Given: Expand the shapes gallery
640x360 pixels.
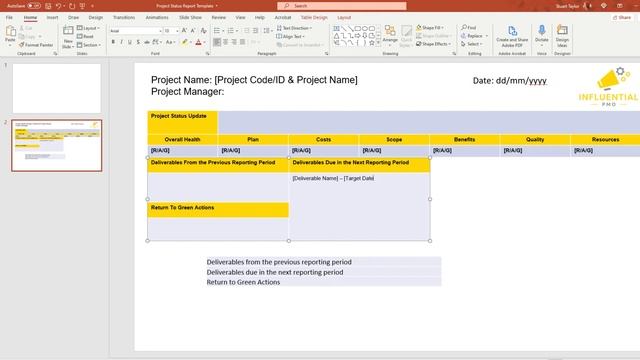Looking at the screenshot, I should (378, 43).
